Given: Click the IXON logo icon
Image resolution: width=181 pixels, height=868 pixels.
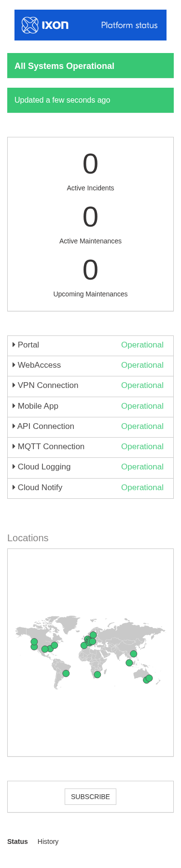Looking at the screenshot, I should 30,25.
